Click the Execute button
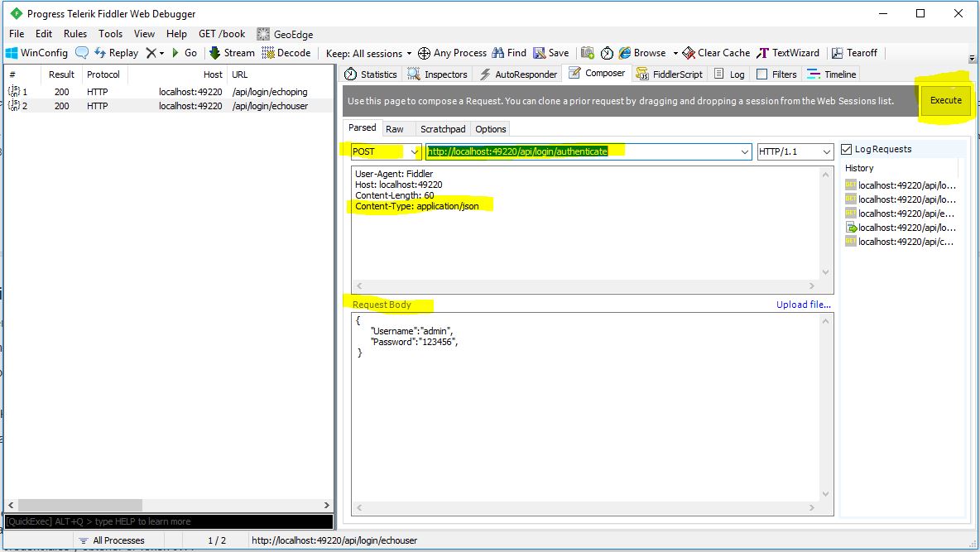Screen dimensions: 980x552 pyautogui.click(x=945, y=100)
